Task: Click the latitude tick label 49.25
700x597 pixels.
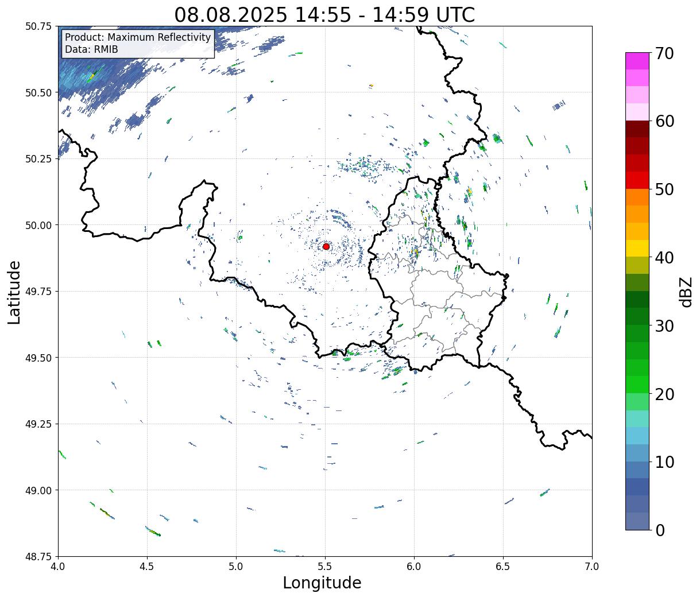Action: tap(38, 424)
